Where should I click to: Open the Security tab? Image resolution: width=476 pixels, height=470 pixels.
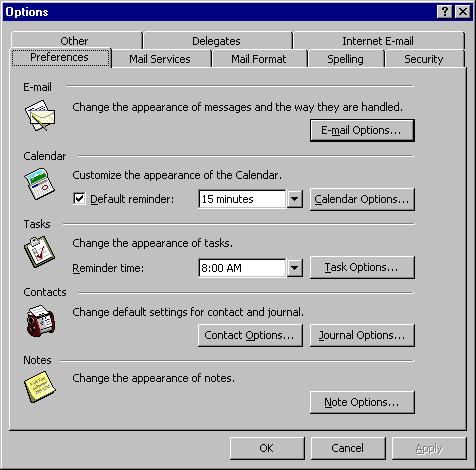point(424,59)
